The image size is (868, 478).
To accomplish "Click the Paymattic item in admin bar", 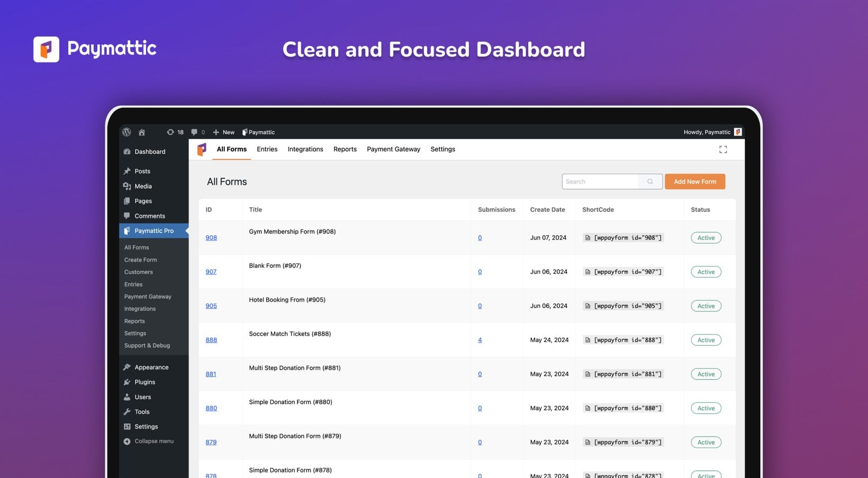I will point(258,132).
